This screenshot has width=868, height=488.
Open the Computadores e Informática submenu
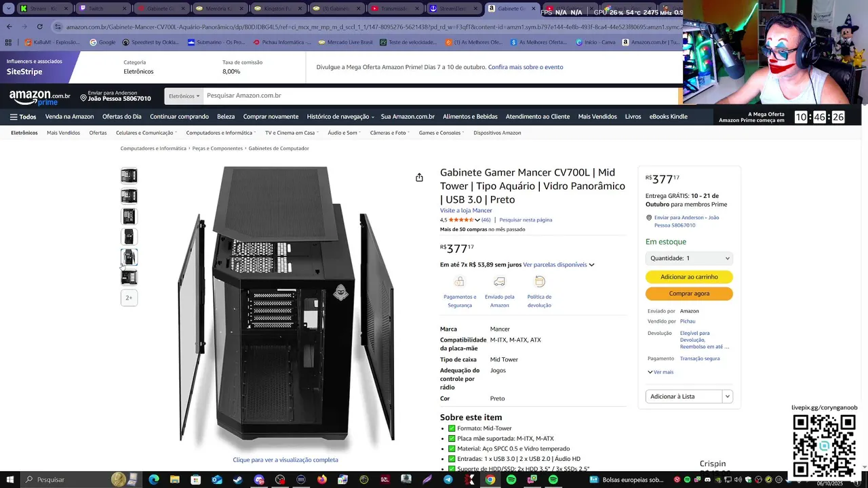tap(221, 133)
